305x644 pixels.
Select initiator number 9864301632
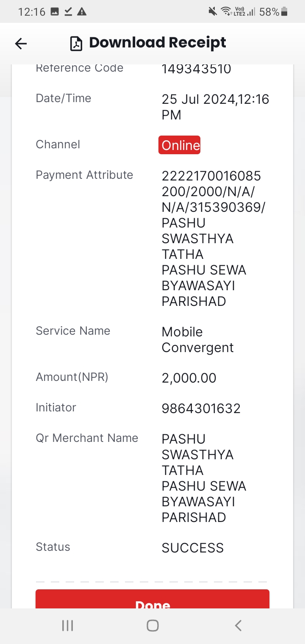point(201,408)
